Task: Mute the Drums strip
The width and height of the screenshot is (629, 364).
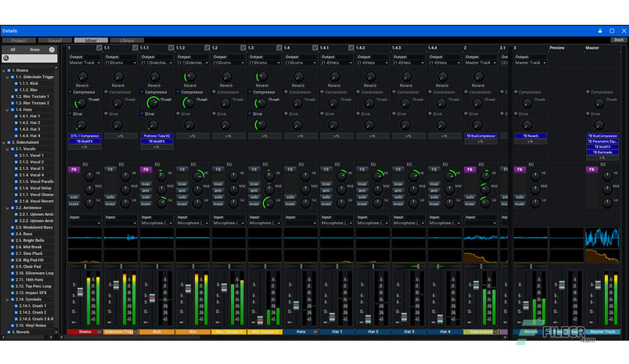Action: coord(74,204)
